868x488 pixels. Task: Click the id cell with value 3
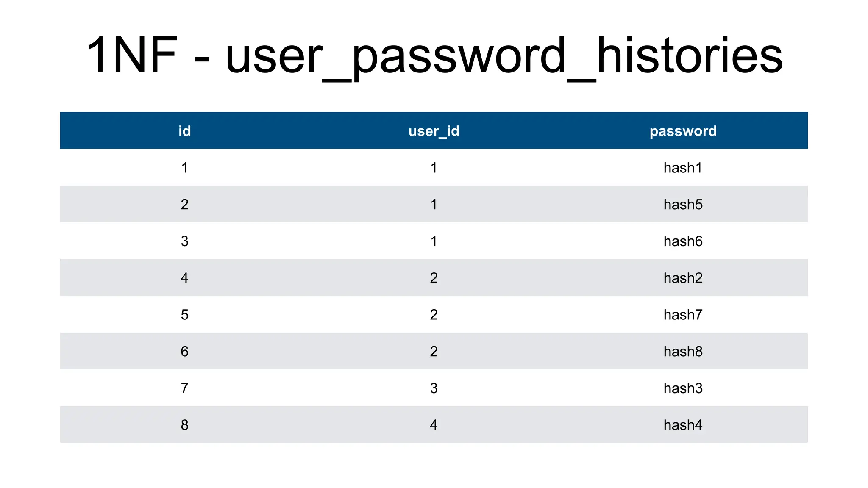[184, 241]
